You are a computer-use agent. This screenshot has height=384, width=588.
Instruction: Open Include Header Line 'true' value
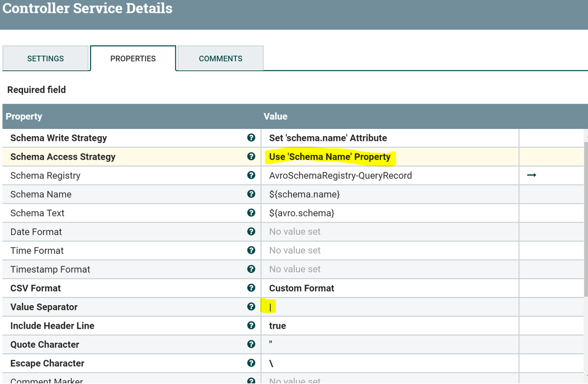(277, 326)
